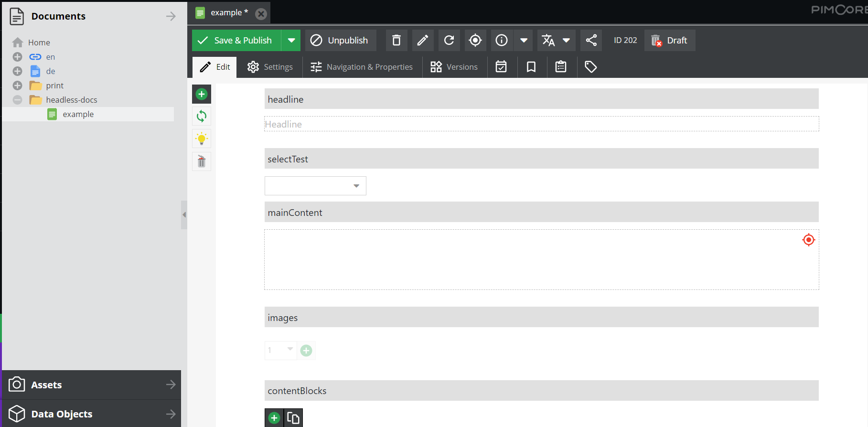Collapse the headless-docs folder node
Viewport: 868px width, 427px height.
pos(17,100)
